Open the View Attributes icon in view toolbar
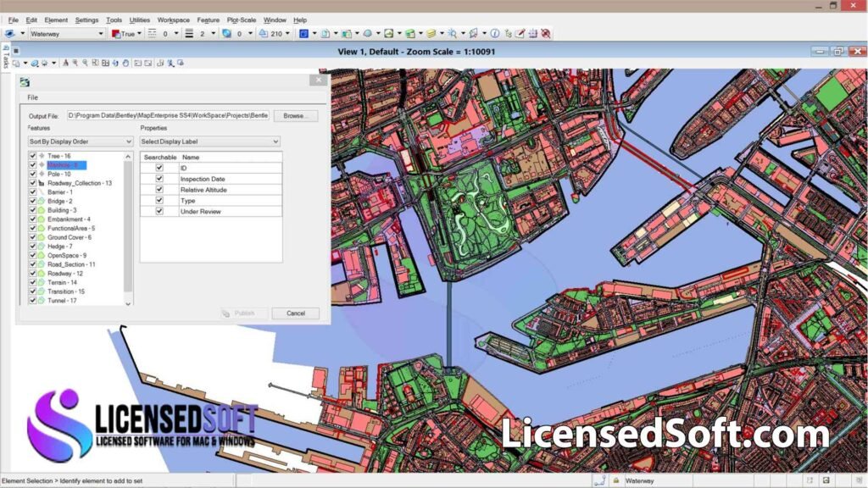This screenshot has height=488, width=868. pyautogui.click(x=16, y=63)
